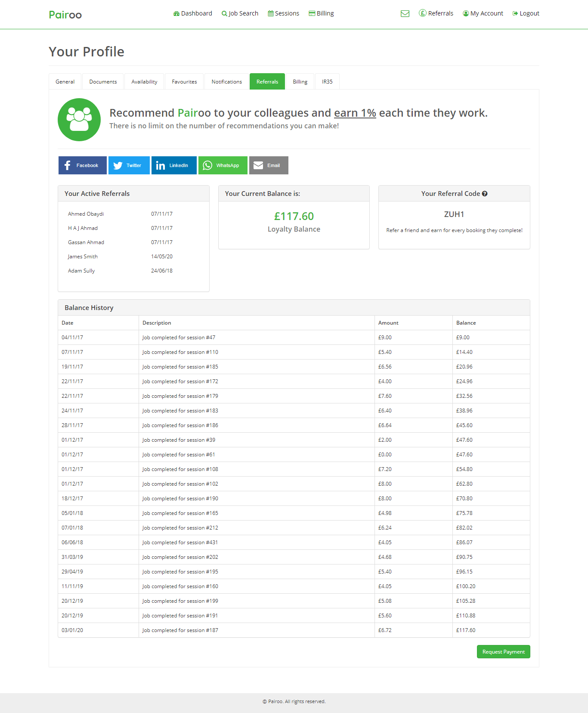Share referral through WhatsApp
This screenshot has height=713, width=588.
click(223, 165)
